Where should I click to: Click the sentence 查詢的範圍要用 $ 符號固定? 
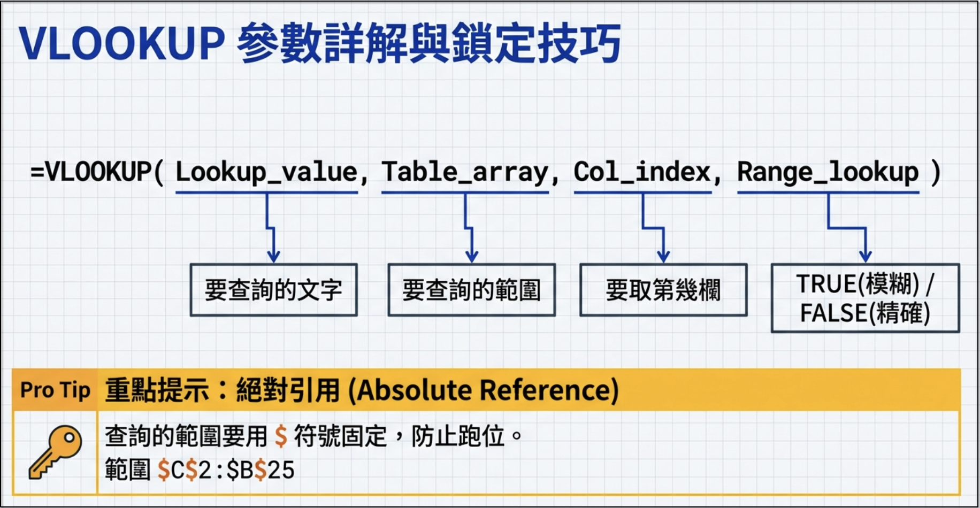(x=246, y=436)
